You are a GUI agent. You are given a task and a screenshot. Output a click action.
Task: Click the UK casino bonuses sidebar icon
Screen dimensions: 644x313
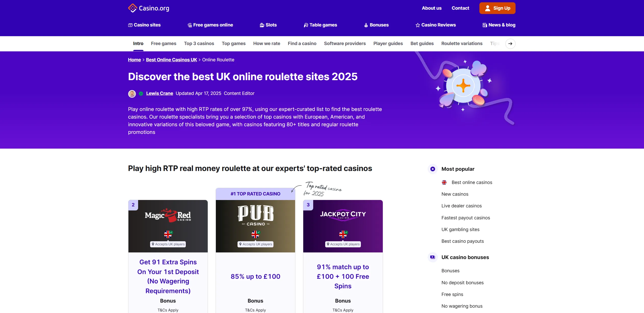pos(432,257)
